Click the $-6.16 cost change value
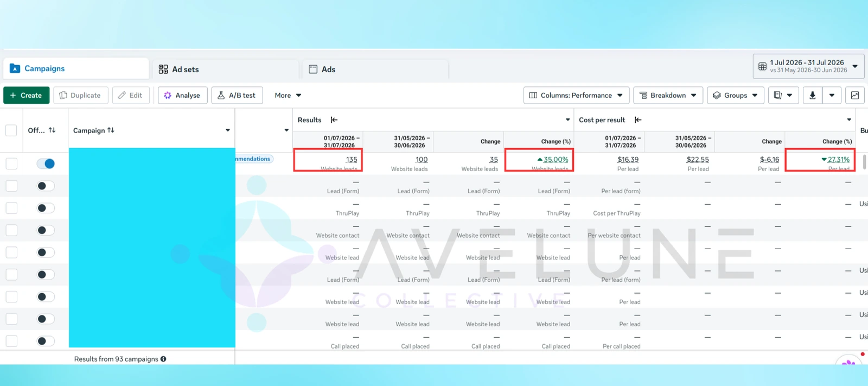Viewport: 868px width, 386px height. tap(769, 160)
